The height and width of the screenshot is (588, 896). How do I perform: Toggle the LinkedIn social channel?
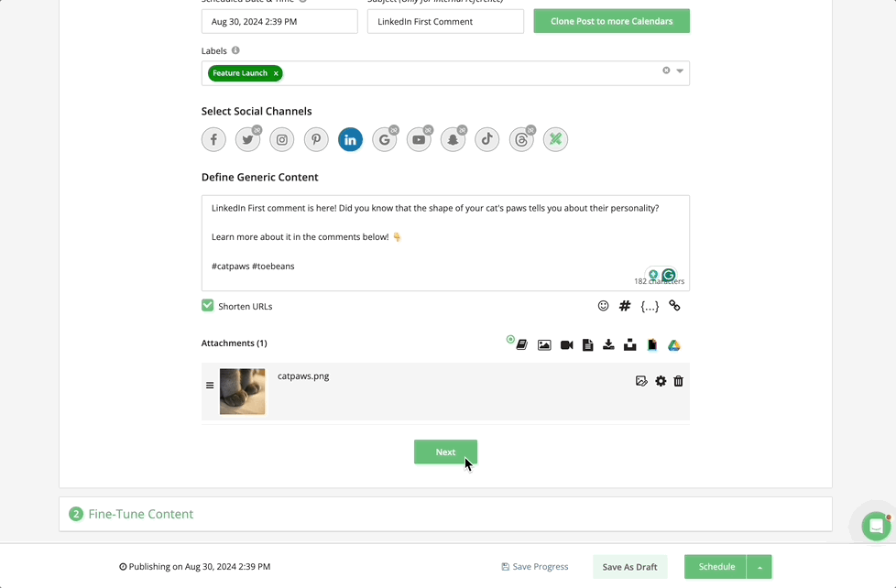coord(350,139)
